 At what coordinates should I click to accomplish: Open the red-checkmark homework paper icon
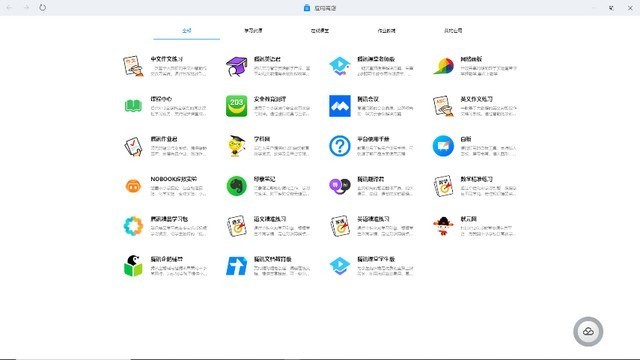(133, 146)
